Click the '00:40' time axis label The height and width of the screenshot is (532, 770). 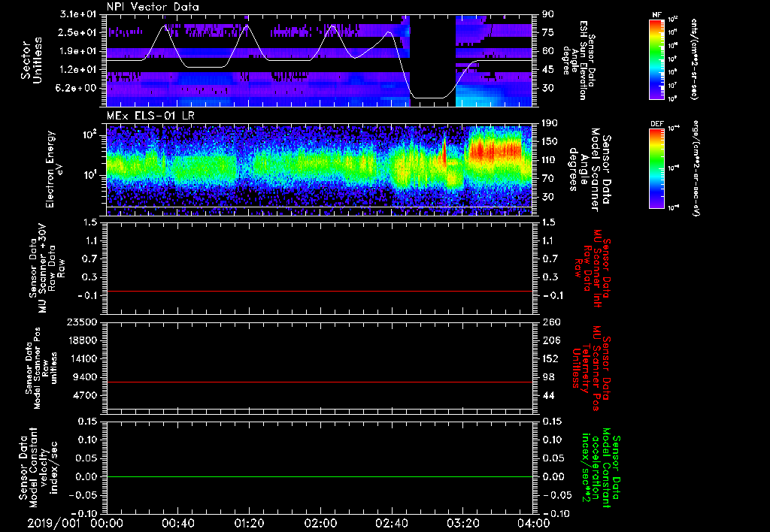pyautogui.click(x=177, y=523)
